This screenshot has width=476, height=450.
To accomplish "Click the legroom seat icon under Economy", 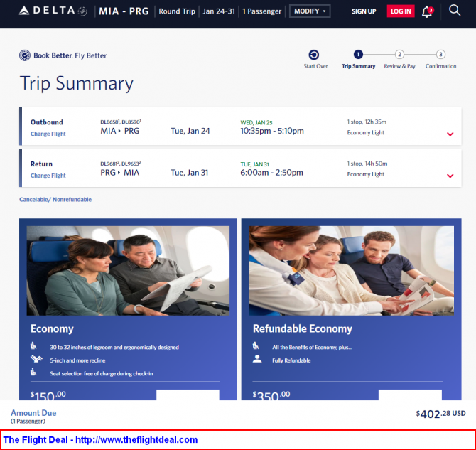I will pos(33,345).
